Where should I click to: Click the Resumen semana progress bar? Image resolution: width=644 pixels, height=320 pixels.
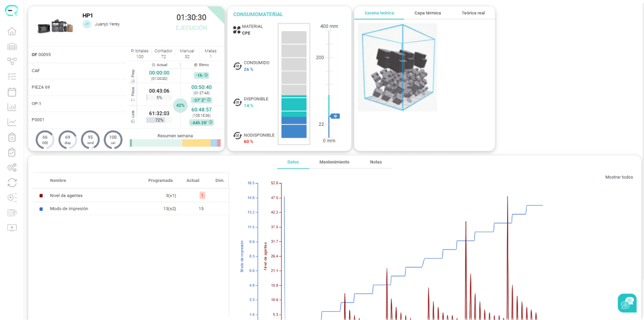(x=175, y=143)
